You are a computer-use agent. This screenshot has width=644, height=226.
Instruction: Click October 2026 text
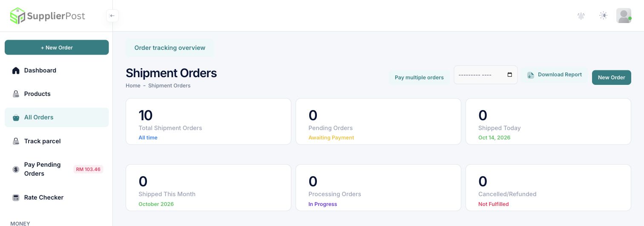tap(156, 204)
